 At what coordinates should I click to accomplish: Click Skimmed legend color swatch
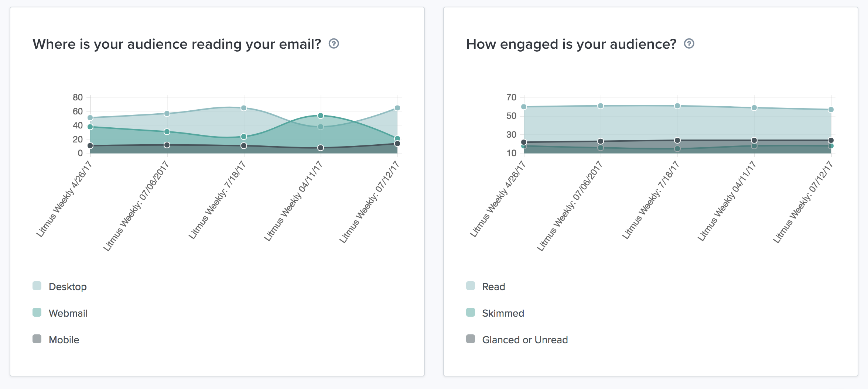(x=471, y=313)
